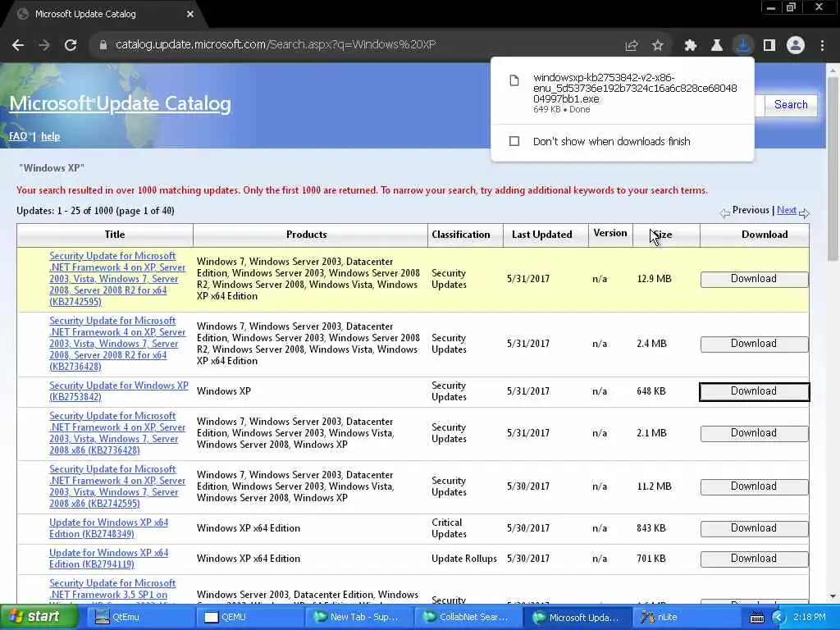Open Update for Windows XP x64 (KB2748349) link
Viewport: 840px width, 630px height.
[109, 528]
